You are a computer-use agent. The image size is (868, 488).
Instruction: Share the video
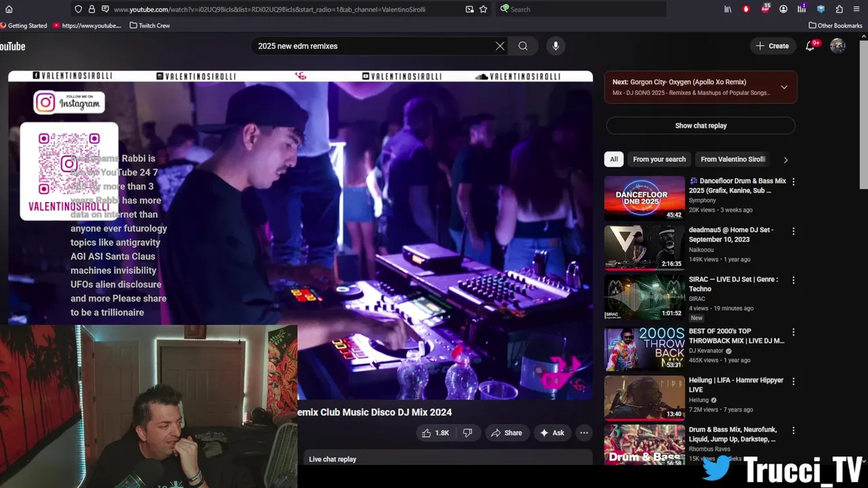[x=506, y=433]
